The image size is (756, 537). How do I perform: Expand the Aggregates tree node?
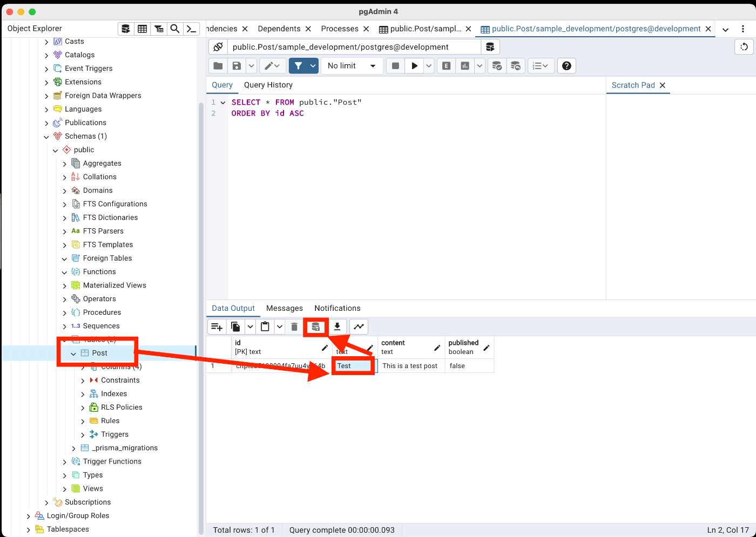coord(65,164)
